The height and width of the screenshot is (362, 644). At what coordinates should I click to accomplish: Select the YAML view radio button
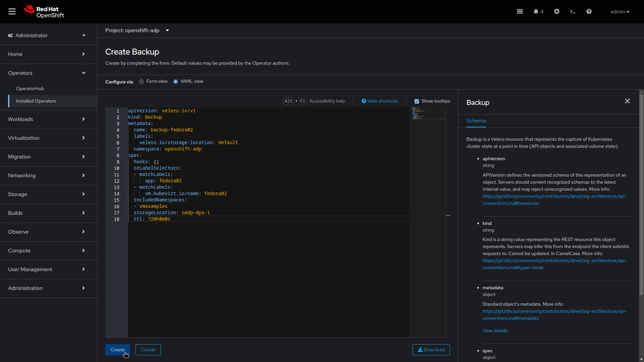[x=175, y=81]
